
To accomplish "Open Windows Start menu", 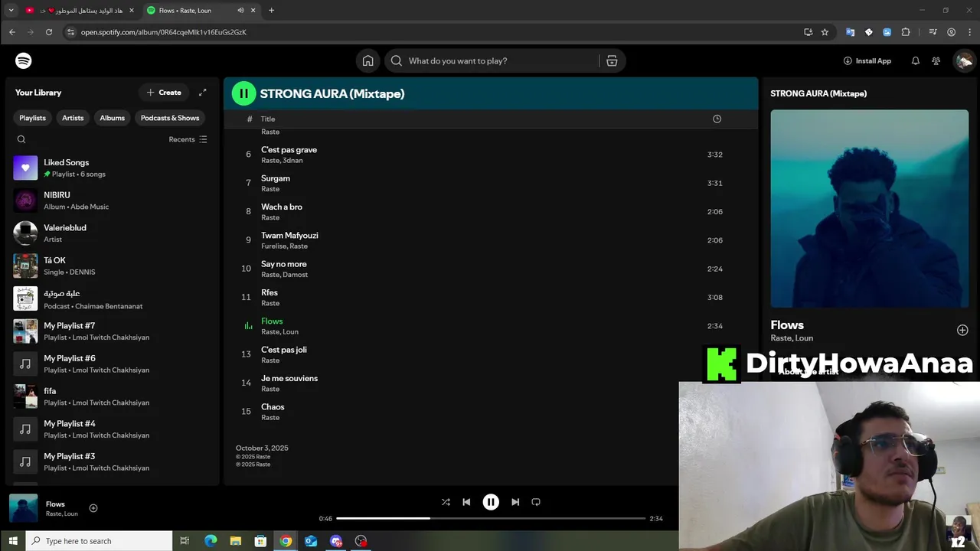I will click(x=13, y=541).
